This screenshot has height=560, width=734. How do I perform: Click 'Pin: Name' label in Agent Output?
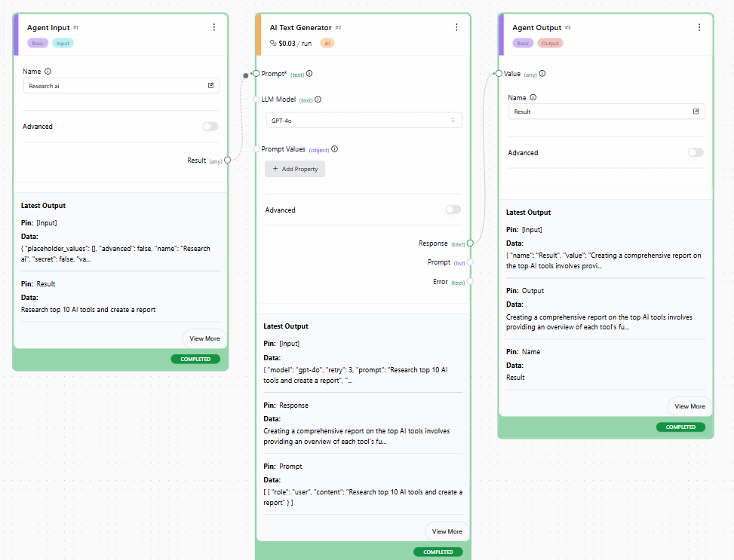click(523, 352)
